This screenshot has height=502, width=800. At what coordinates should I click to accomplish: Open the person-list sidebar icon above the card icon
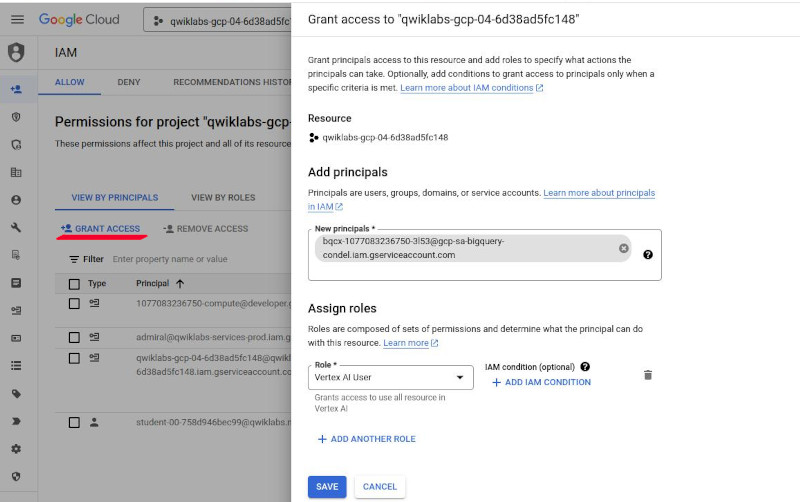(x=16, y=310)
